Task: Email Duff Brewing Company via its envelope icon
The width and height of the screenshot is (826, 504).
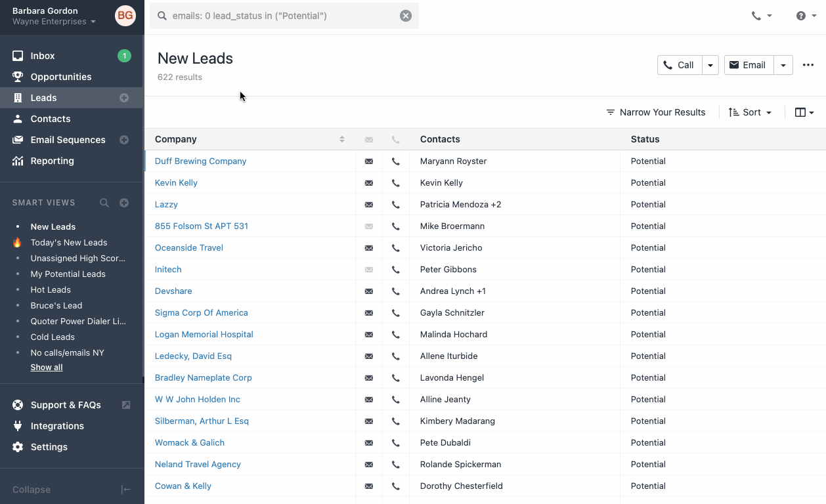Action: (x=368, y=161)
